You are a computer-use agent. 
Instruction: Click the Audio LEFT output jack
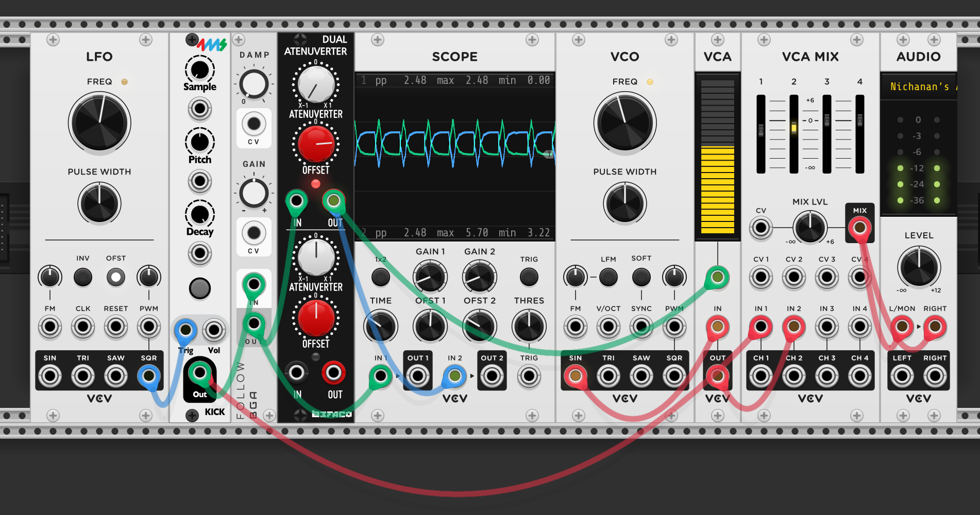pyautogui.click(x=902, y=376)
